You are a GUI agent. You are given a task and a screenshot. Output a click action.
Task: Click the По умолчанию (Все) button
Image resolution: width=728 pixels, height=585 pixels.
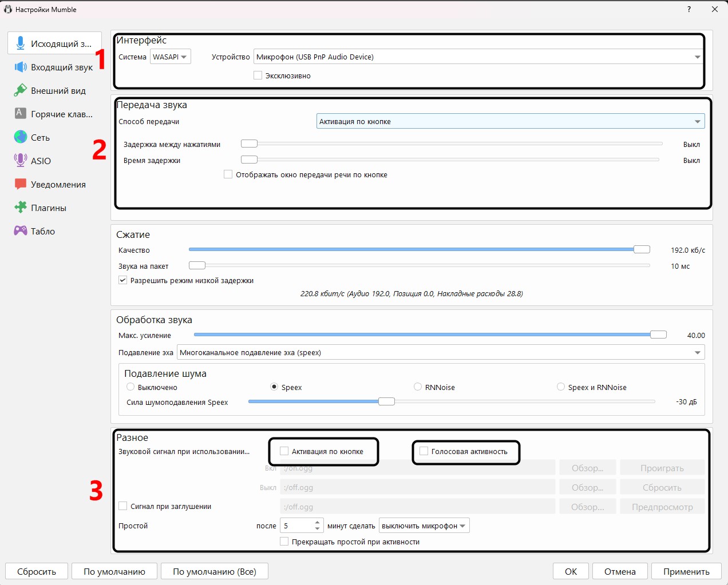tap(215, 571)
